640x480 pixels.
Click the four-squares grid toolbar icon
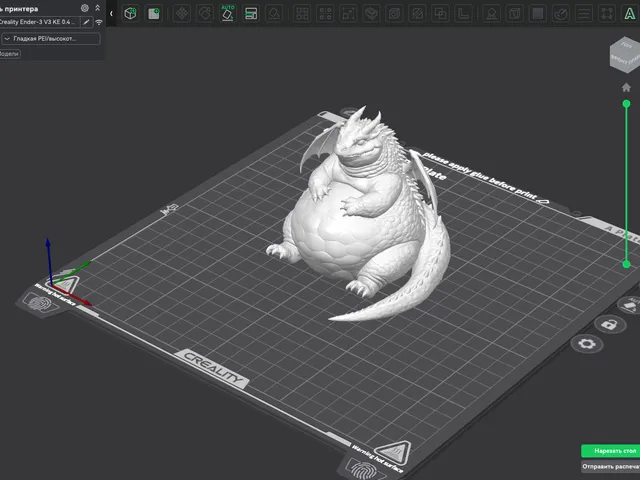click(302, 13)
